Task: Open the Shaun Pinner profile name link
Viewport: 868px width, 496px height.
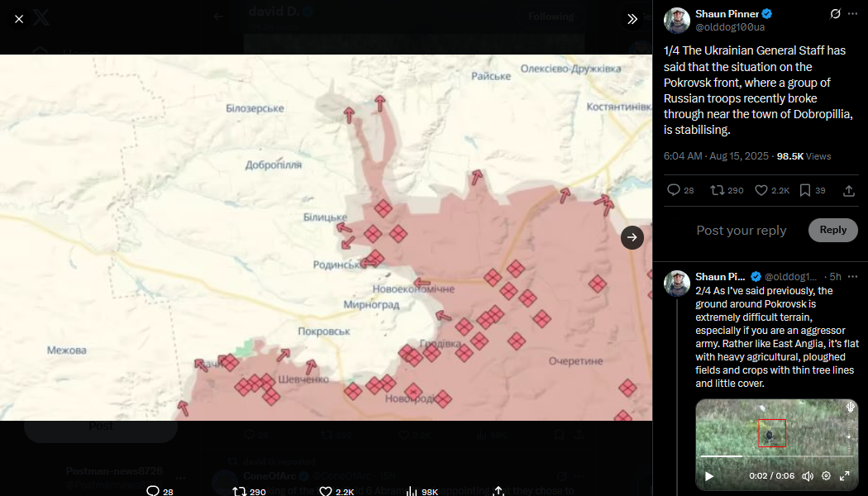Action: [x=727, y=14]
